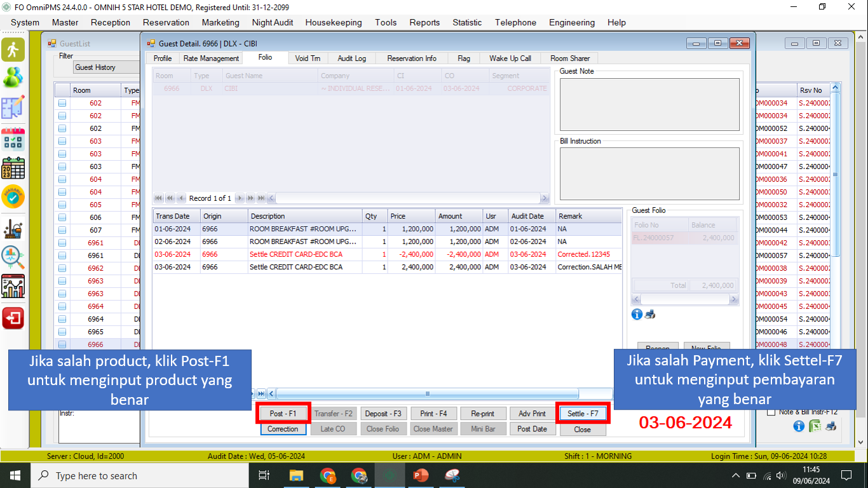Switch to the Audit Log tab
The image size is (868, 488).
click(x=351, y=58)
